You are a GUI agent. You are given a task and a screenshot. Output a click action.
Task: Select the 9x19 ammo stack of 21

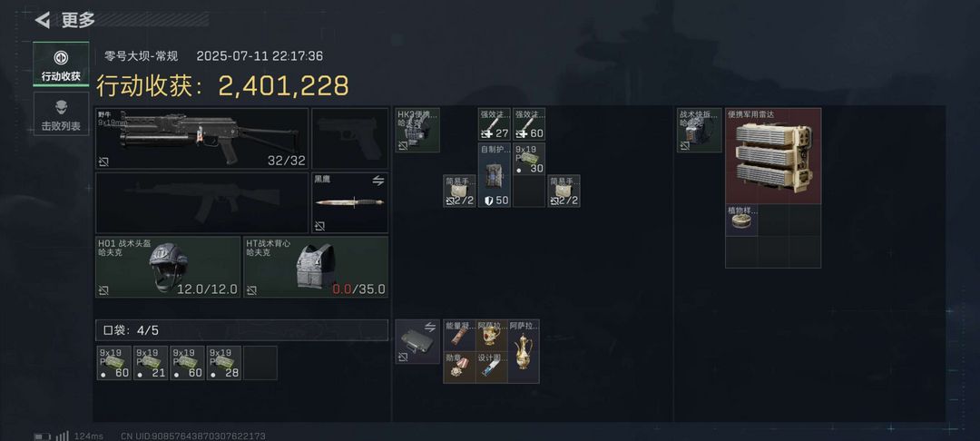coord(151,363)
